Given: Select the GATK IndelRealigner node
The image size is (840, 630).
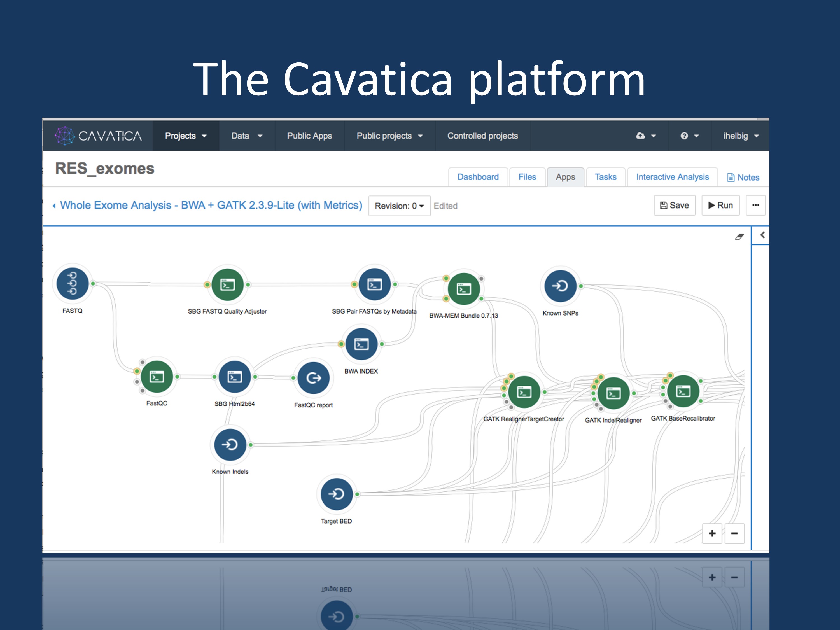Looking at the screenshot, I should coord(613,393).
